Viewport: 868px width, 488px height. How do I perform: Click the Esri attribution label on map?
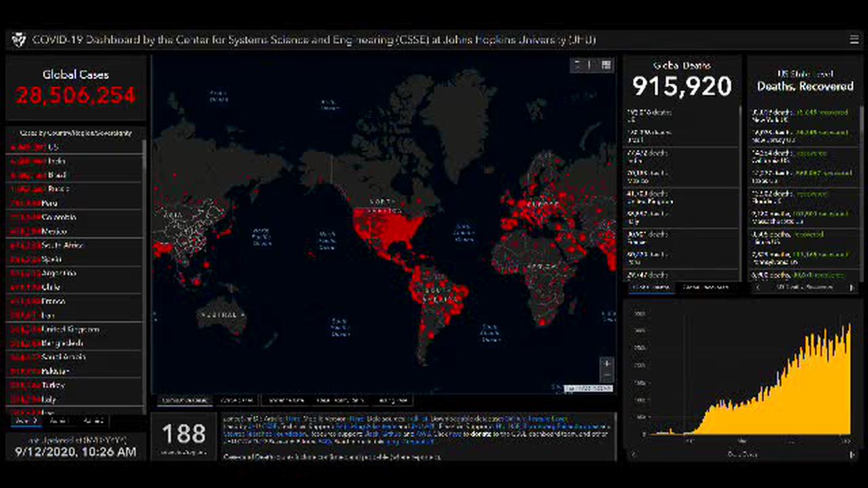tap(588, 388)
